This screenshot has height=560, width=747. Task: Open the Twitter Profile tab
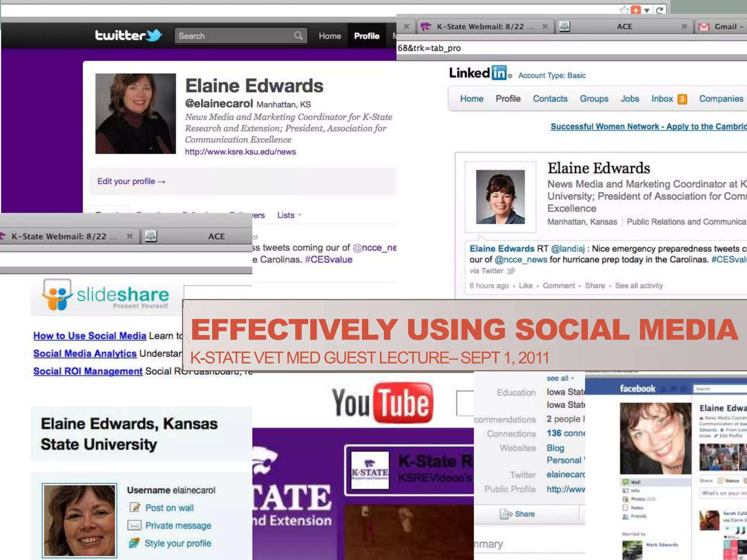[367, 36]
